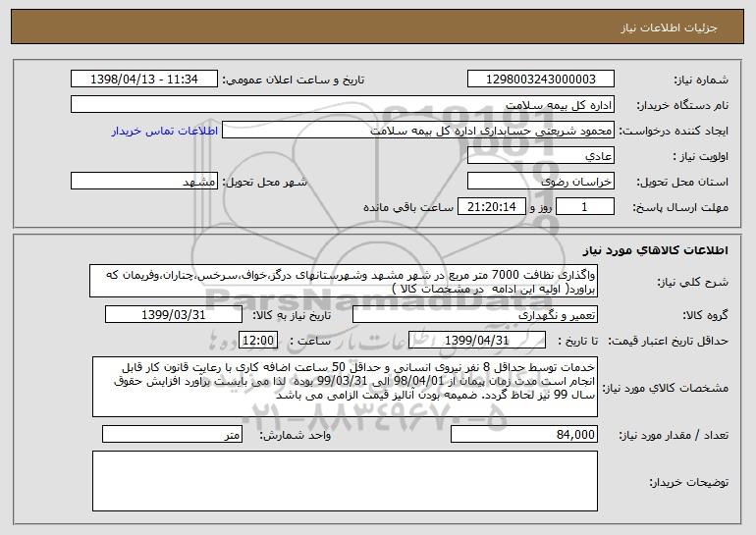The image size is (756, 535).
Task: Click the label گروه کالا
Action: (x=705, y=316)
